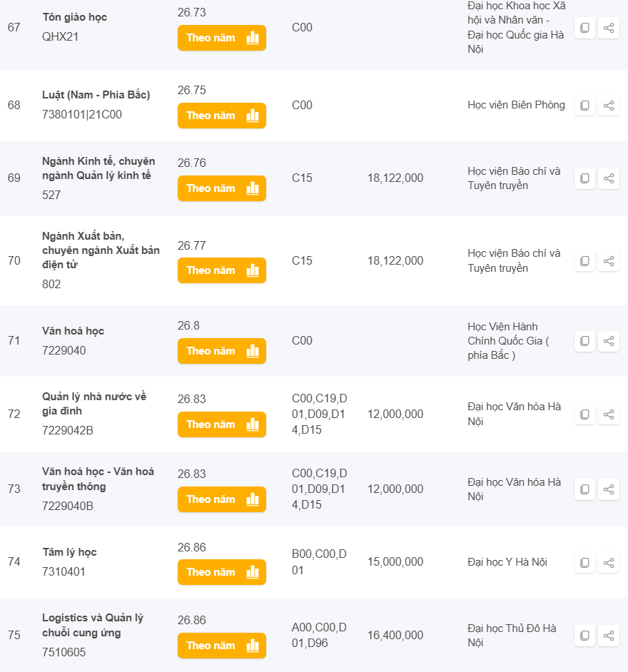628x672 pixels.
Task: Copy the Văn hoá học row 71
Action: pos(584,341)
